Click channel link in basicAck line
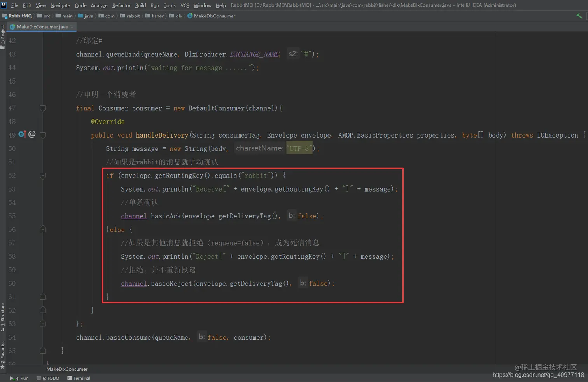This screenshot has width=588, height=382. click(134, 216)
